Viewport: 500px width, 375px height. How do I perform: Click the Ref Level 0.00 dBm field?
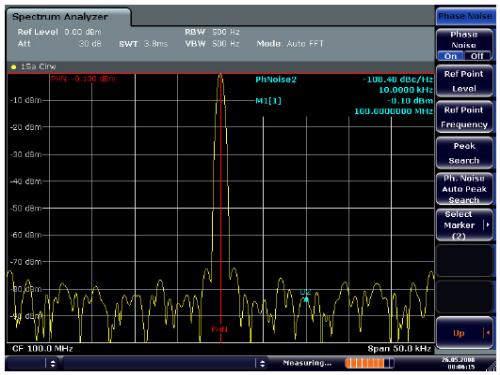coord(59,32)
